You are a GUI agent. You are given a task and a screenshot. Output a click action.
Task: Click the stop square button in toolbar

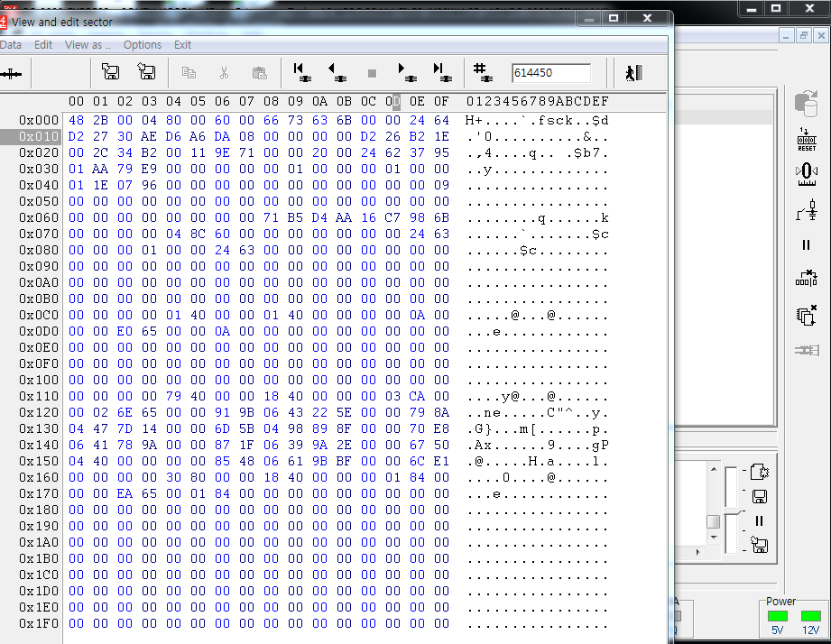[x=372, y=73]
